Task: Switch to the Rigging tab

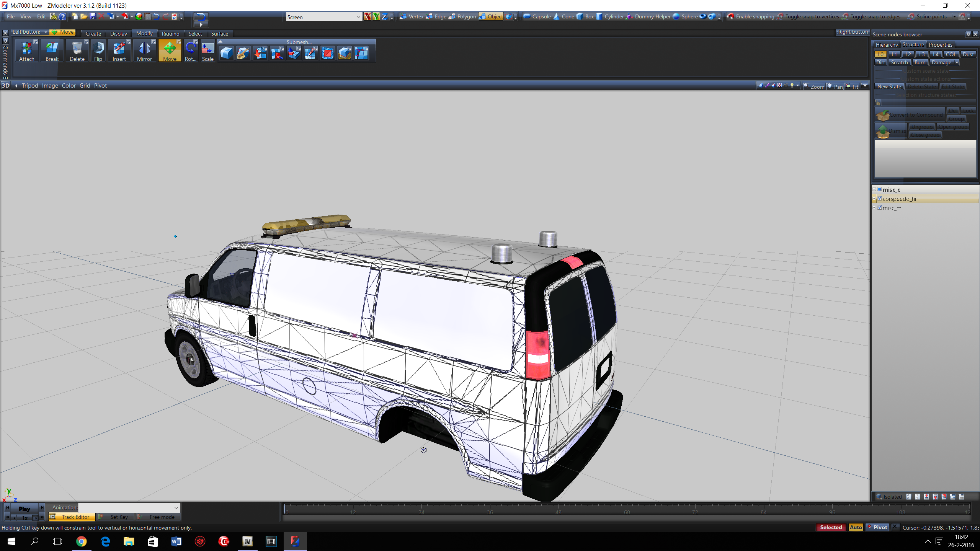Action: 170,34
